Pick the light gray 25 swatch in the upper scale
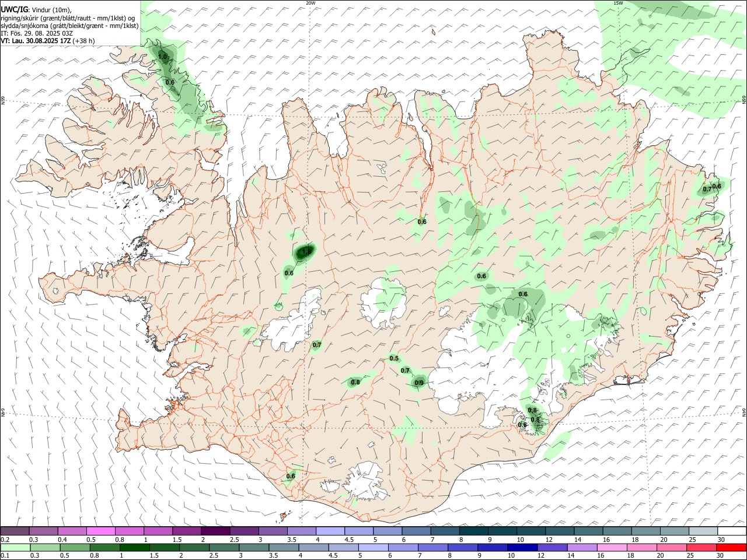The width and height of the screenshot is (747, 560). [x=703, y=531]
